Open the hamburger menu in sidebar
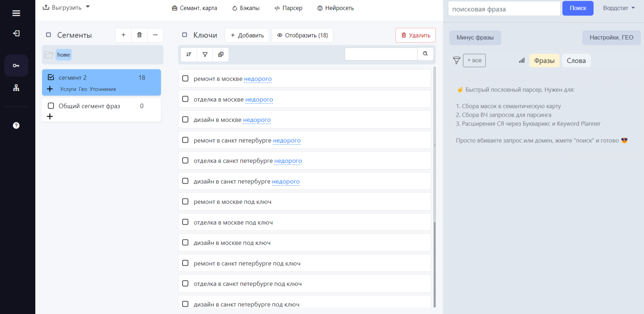The width and height of the screenshot is (644, 314). click(x=16, y=13)
